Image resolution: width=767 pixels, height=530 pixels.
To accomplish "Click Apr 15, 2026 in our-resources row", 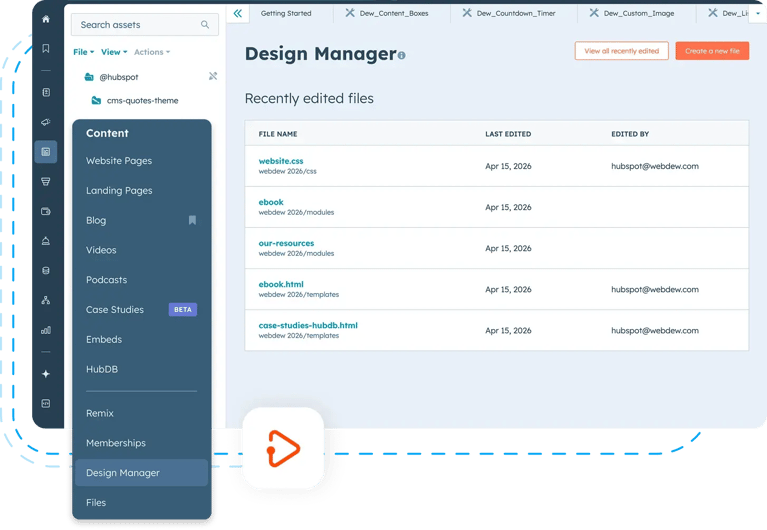I will click(508, 249).
